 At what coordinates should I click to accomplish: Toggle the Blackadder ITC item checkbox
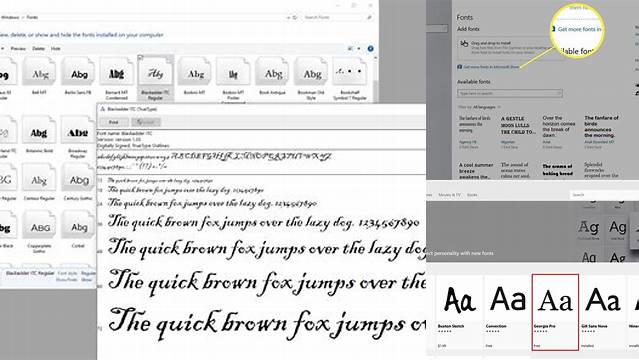141,57
